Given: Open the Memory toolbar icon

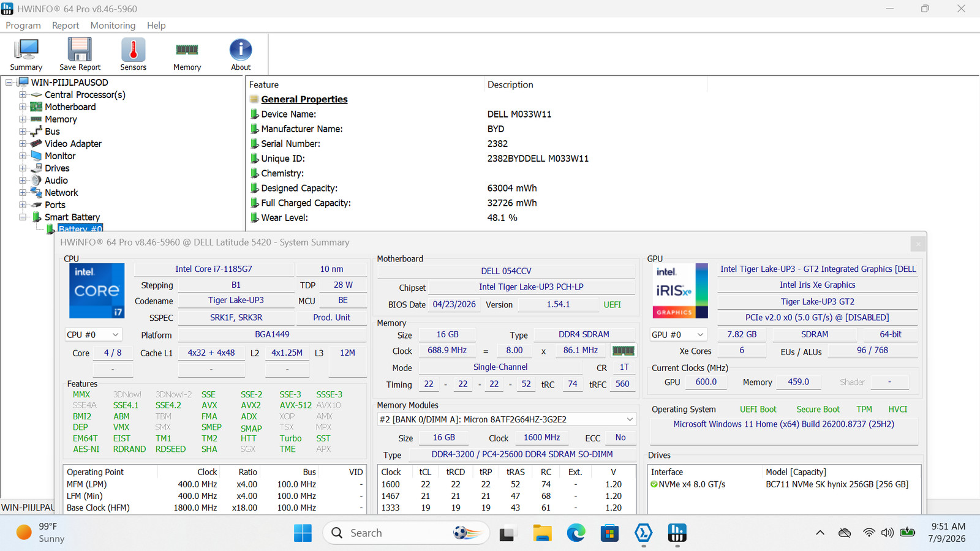Looking at the screenshot, I should point(187,54).
